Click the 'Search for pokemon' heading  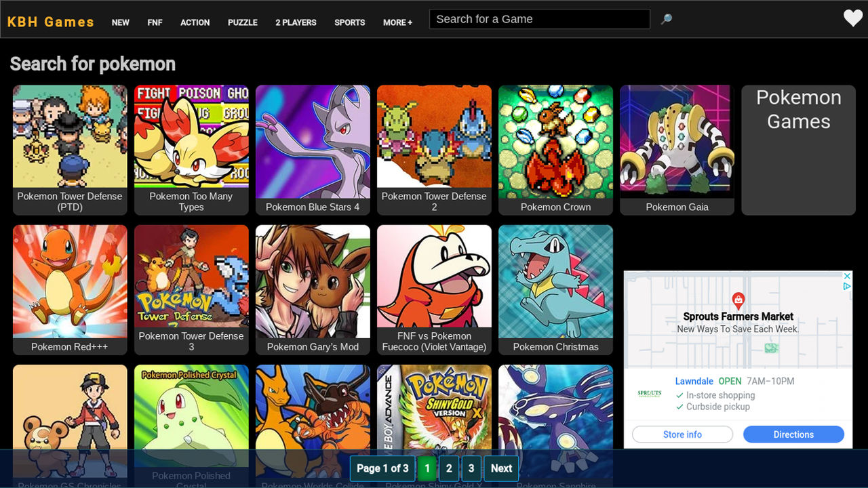(x=93, y=64)
